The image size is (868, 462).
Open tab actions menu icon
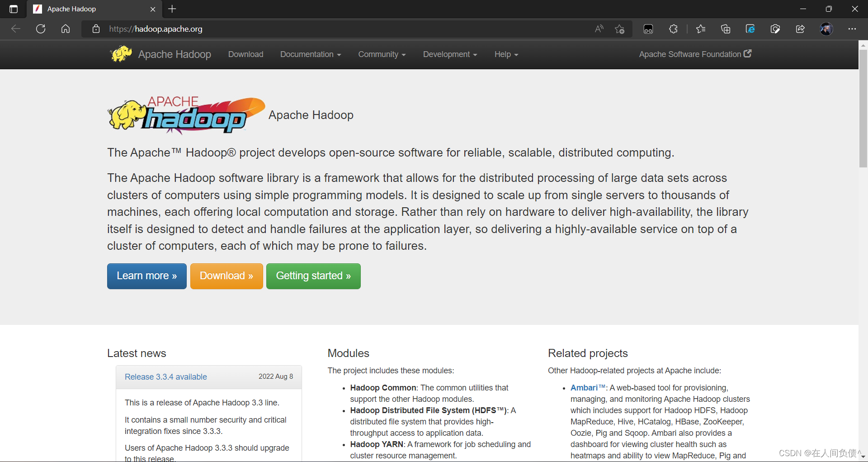pyautogui.click(x=14, y=9)
